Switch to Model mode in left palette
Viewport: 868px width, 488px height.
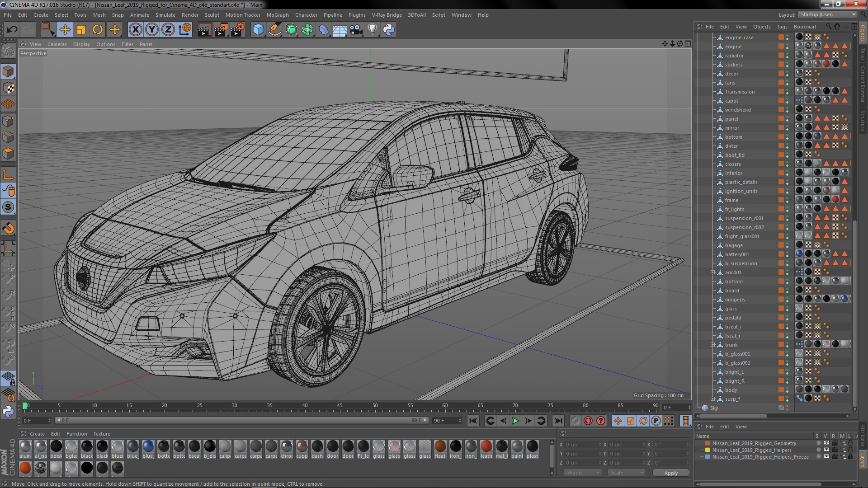9,71
